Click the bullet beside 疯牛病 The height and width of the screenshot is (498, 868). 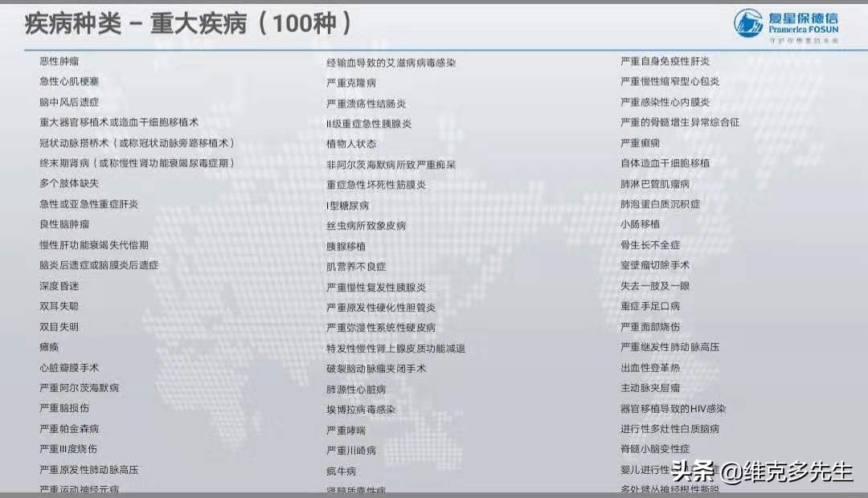321,471
